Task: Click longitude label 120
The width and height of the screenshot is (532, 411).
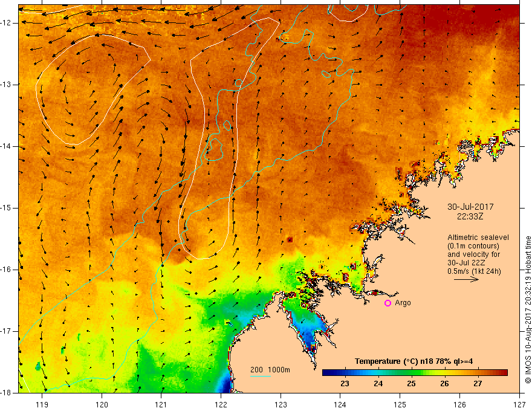Action: [x=102, y=404]
